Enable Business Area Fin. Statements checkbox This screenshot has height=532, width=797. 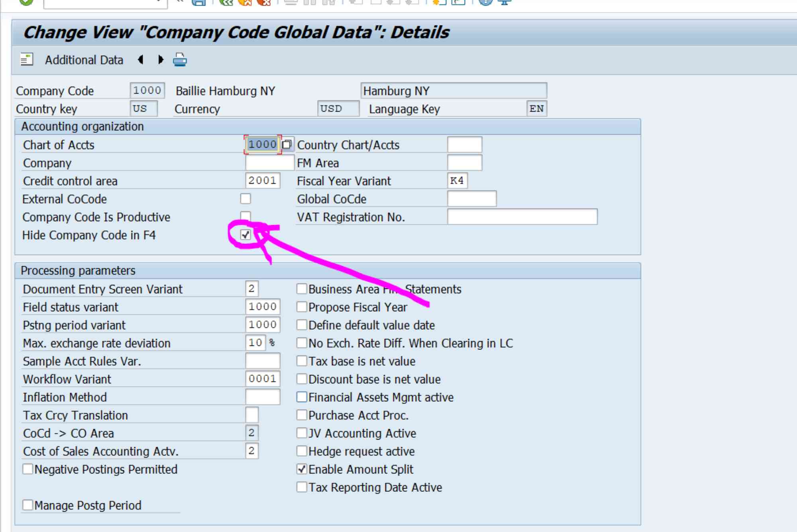pos(302,289)
